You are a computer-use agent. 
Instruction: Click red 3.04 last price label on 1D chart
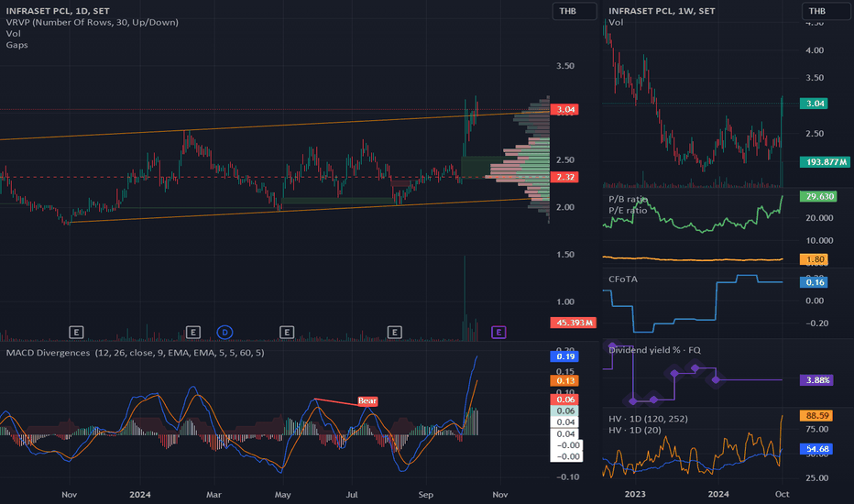(564, 110)
